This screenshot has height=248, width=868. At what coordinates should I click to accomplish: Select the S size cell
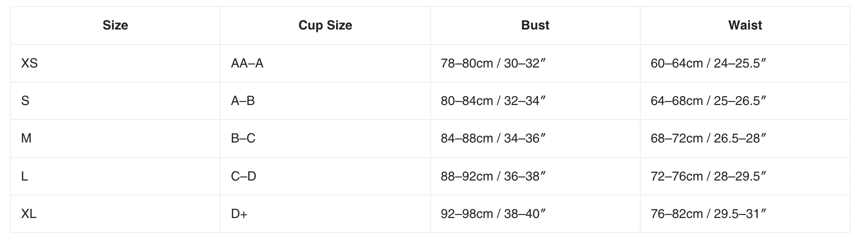click(x=25, y=101)
